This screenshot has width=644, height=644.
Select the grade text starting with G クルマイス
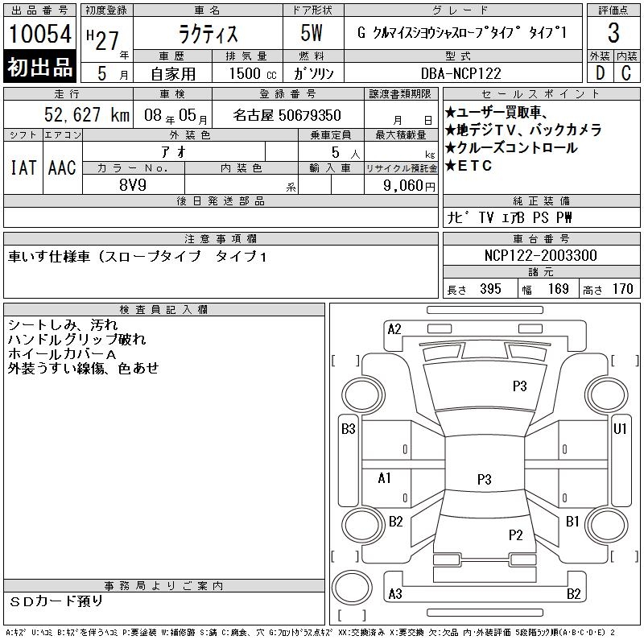(462, 33)
